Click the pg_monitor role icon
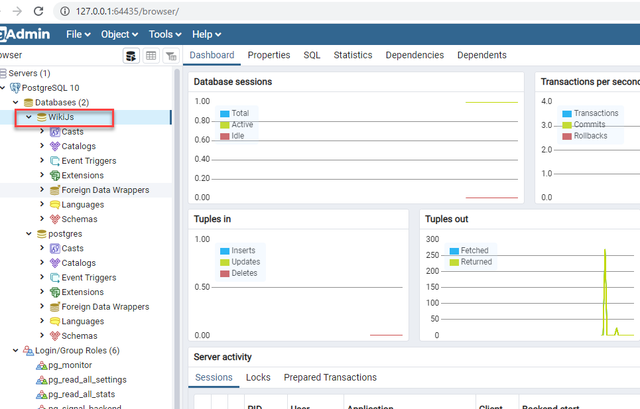The width and height of the screenshot is (640, 409). click(x=42, y=365)
